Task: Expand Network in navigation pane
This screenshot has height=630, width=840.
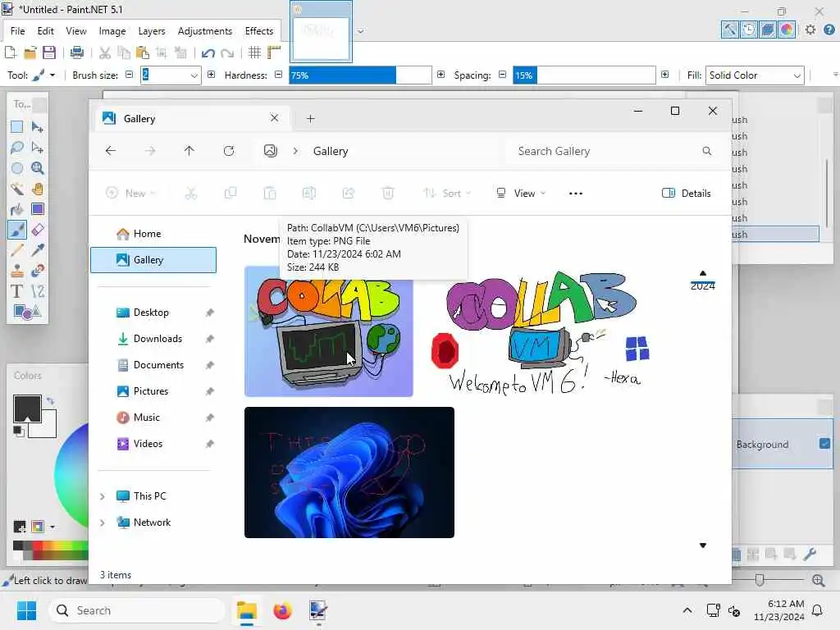Action: (x=103, y=523)
